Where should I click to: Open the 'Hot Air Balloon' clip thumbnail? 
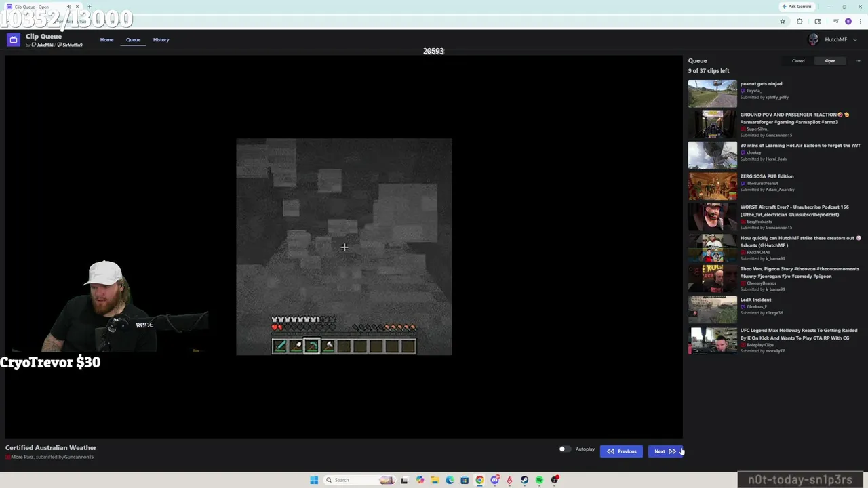[x=712, y=155]
